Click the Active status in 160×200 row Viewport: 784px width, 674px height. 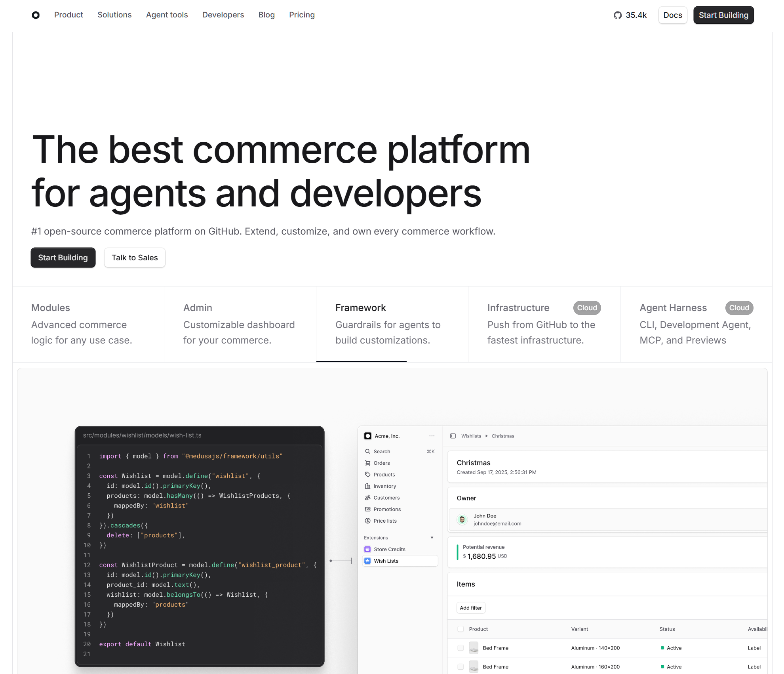point(671,667)
